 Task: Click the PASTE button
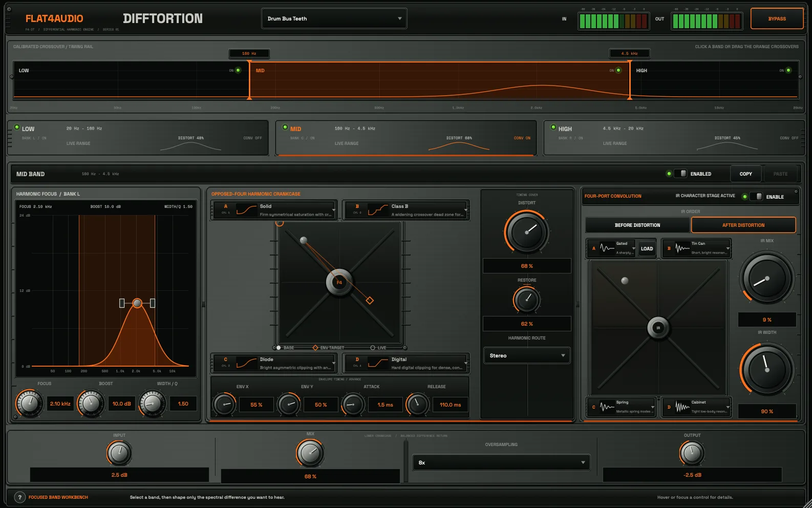coord(780,174)
